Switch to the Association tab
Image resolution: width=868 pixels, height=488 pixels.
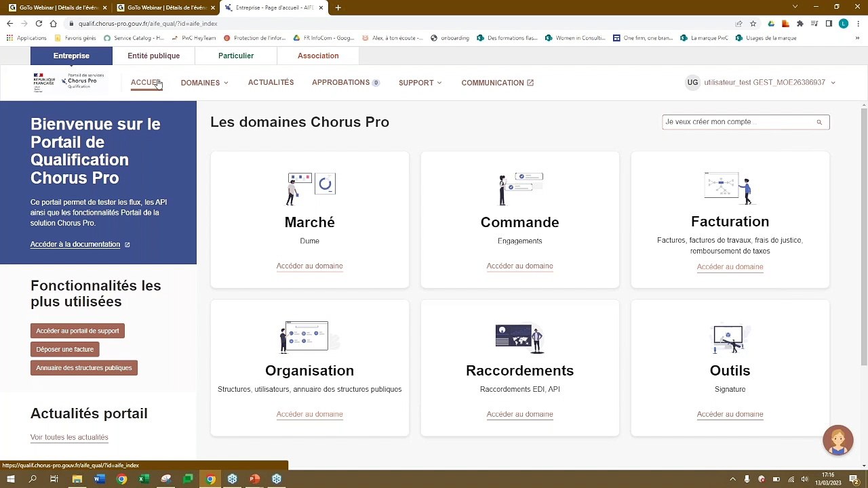pyautogui.click(x=318, y=56)
